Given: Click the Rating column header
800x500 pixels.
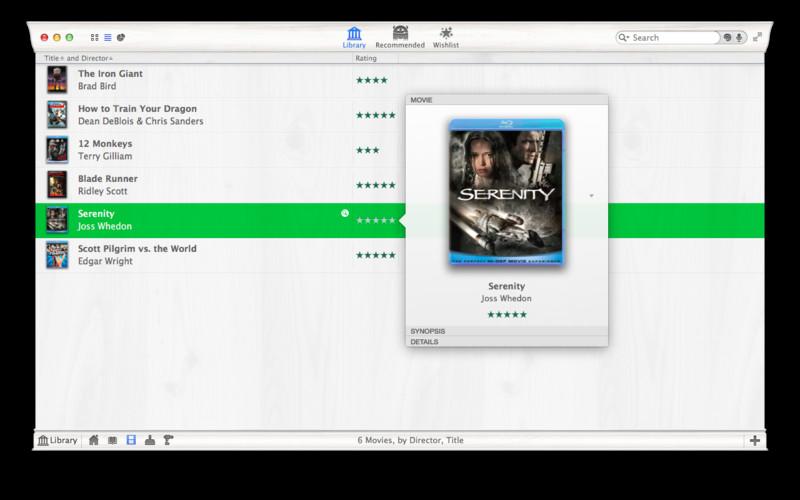Looking at the screenshot, I should 366,58.
